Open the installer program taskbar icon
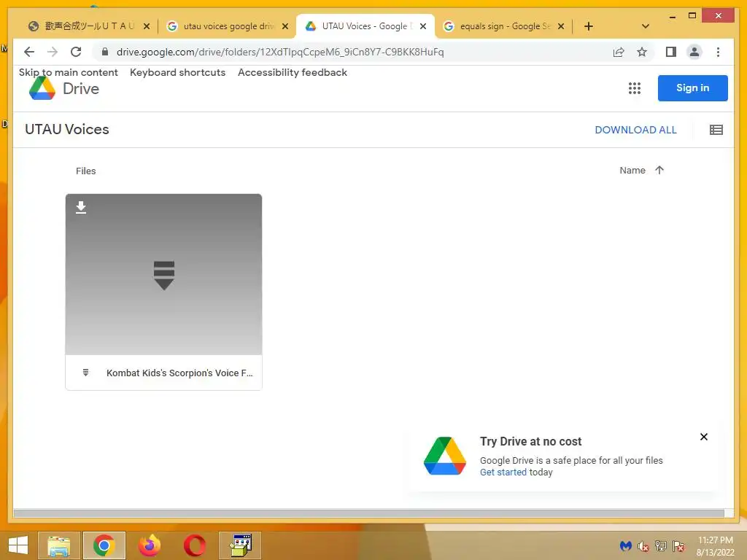 [240, 545]
